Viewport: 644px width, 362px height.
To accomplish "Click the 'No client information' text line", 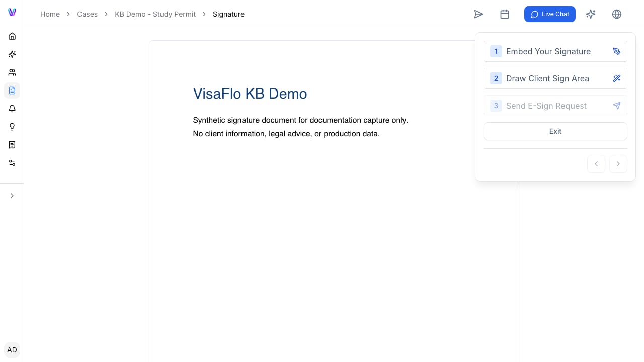I will [x=286, y=134].
